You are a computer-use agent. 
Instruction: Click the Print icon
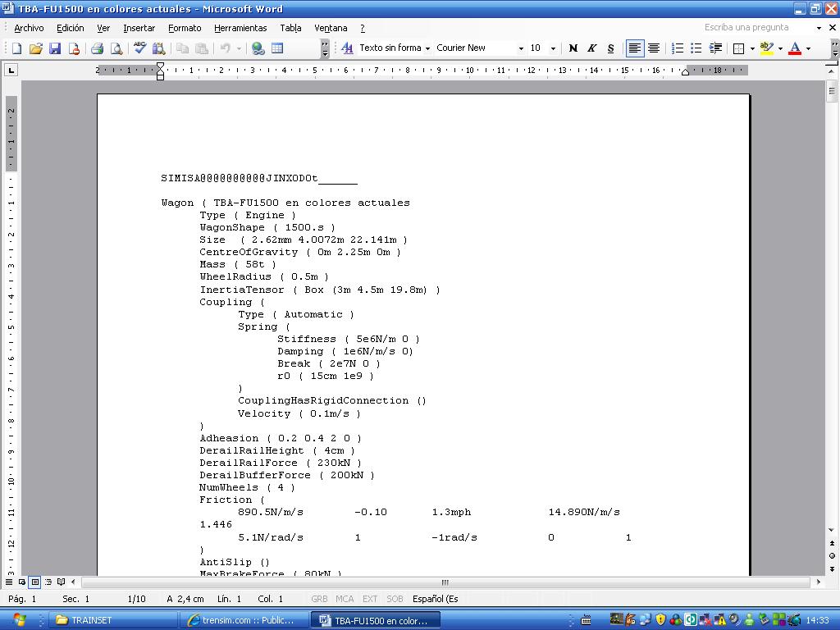tap(97, 48)
